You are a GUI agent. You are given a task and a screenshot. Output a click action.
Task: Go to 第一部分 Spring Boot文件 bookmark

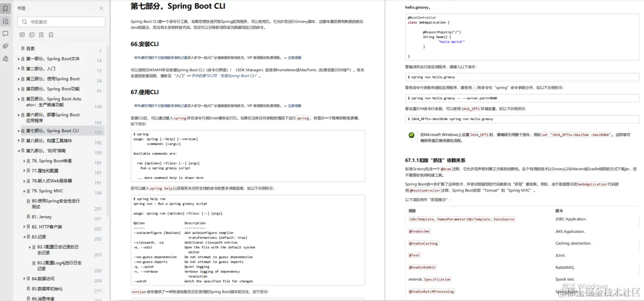[x=53, y=59]
